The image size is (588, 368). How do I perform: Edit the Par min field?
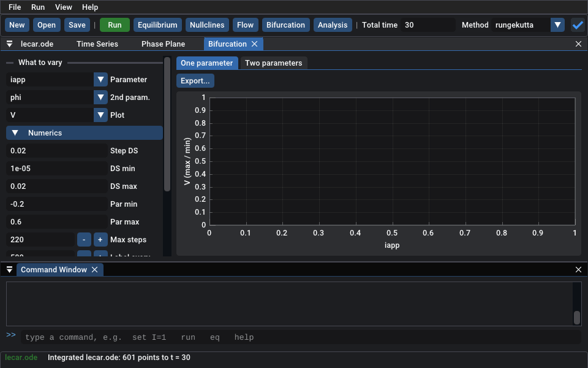click(x=57, y=204)
